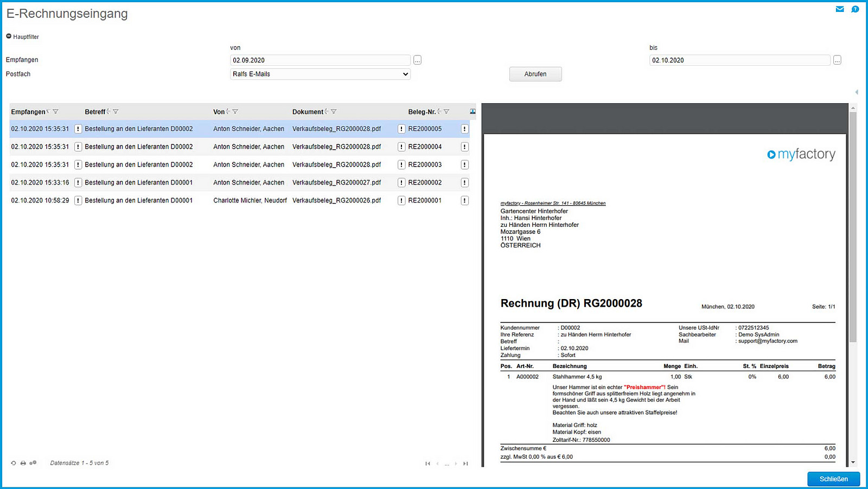Edit the 'bis' date field 02.10.2020
Image resolution: width=868 pixels, height=489 pixels.
(x=739, y=60)
